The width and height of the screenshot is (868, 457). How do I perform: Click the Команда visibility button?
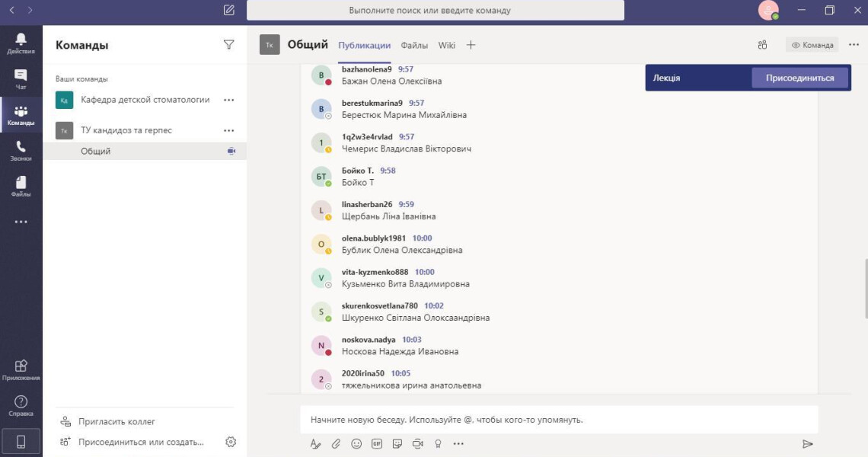pos(812,45)
